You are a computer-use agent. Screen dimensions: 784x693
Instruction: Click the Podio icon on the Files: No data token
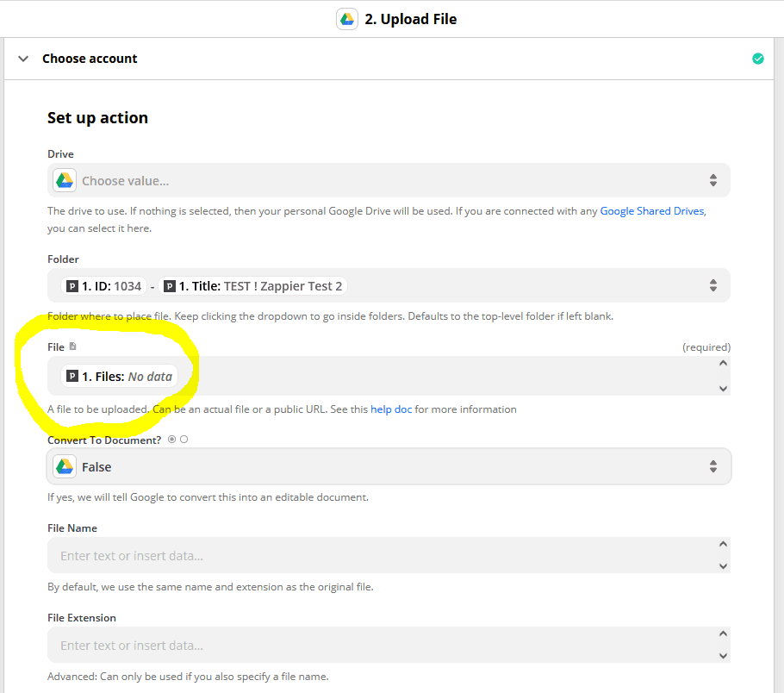tap(73, 376)
